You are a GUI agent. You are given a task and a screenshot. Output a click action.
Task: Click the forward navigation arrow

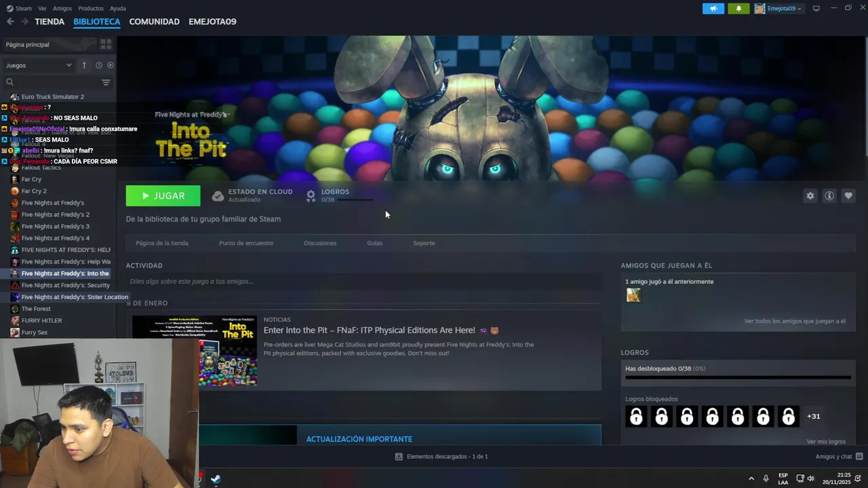tap(24, 22)
